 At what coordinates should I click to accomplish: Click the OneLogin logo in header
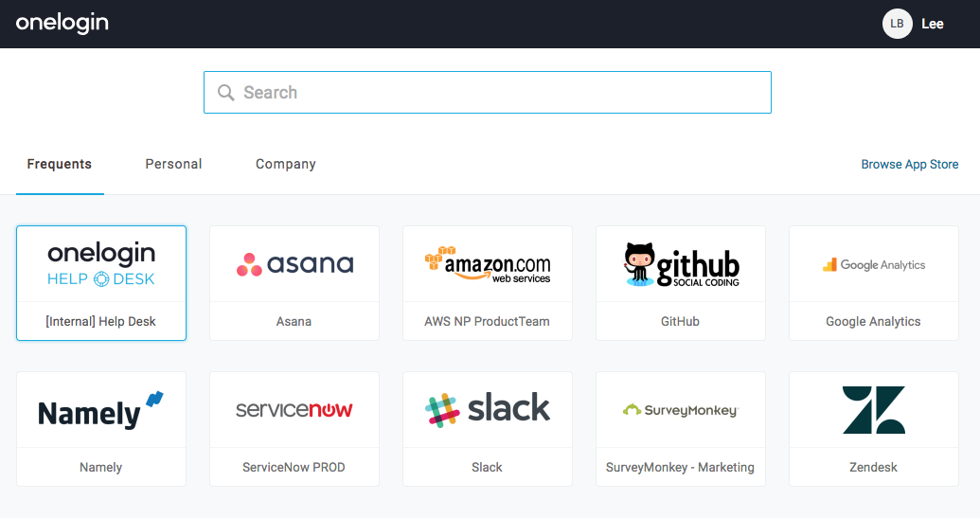coord(62,24)
